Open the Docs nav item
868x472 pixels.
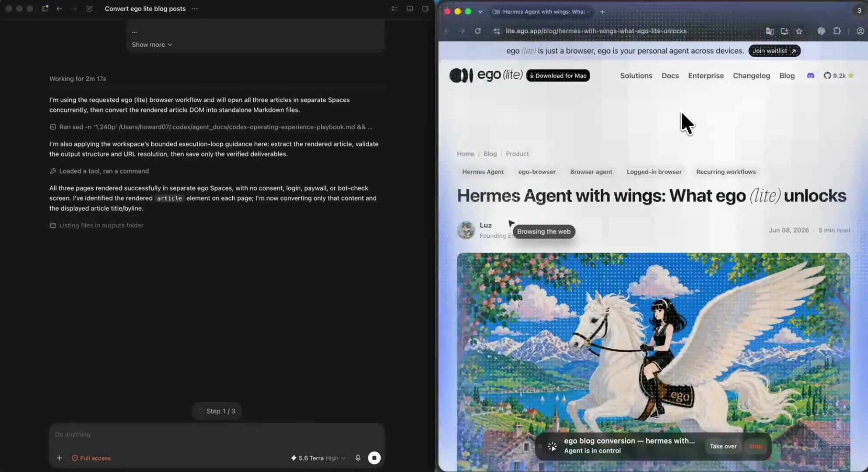pyautogui.click(x=670, y=76)
